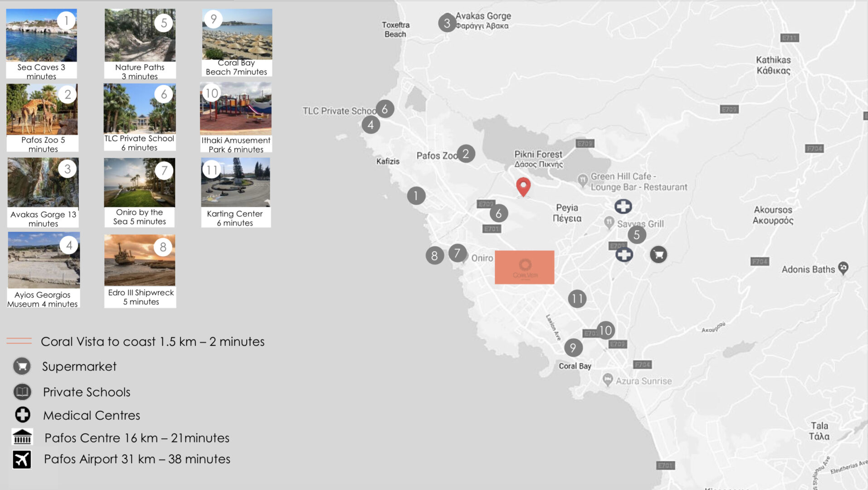Click the red location pin on map
868x490 pixels.
(x=523, y=186)
